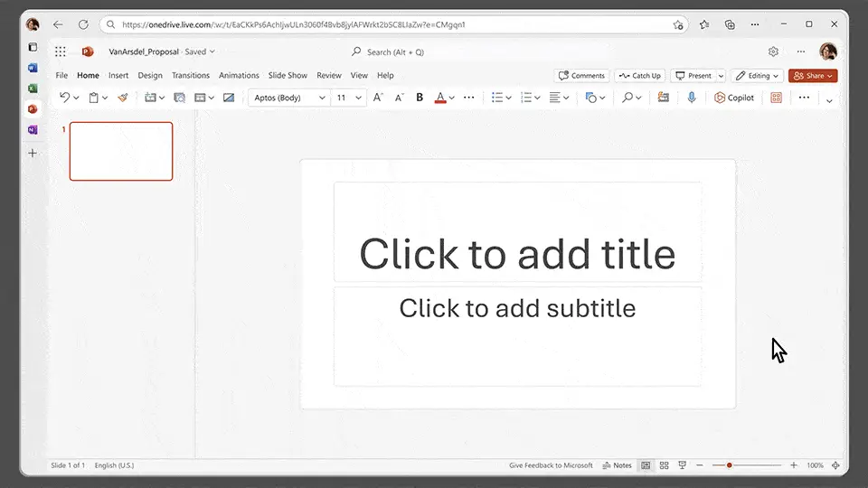The image size is (868, 488).
Task: Open the Undo history dropdown arrow
Action: 76,98
